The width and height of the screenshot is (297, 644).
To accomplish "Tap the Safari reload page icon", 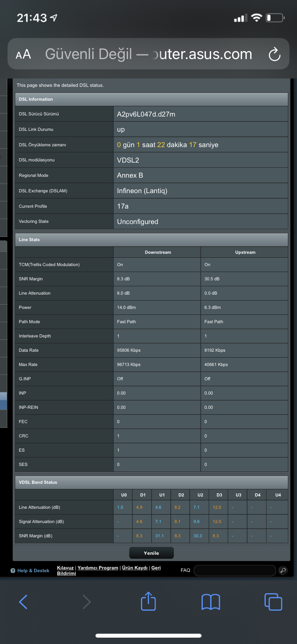I will point(274,54).
